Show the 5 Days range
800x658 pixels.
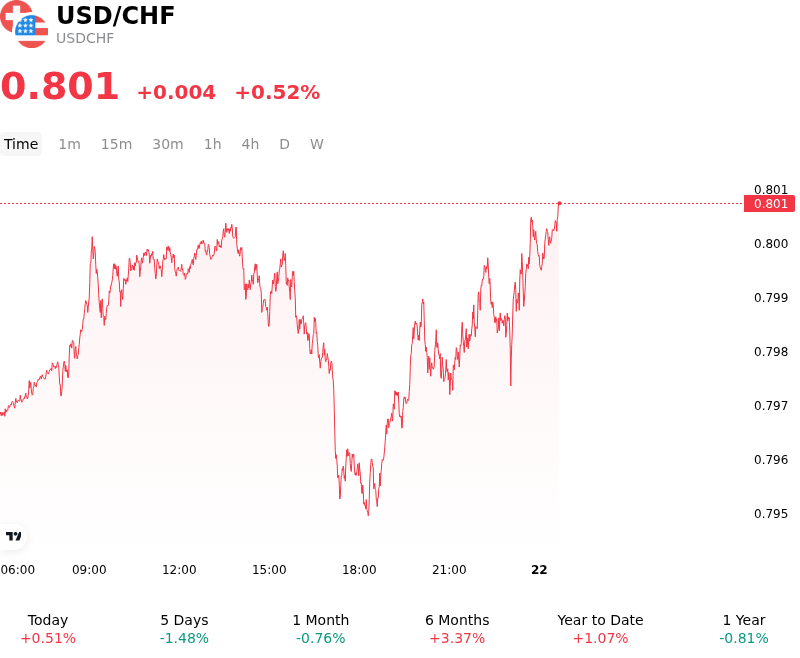(184, 629)
